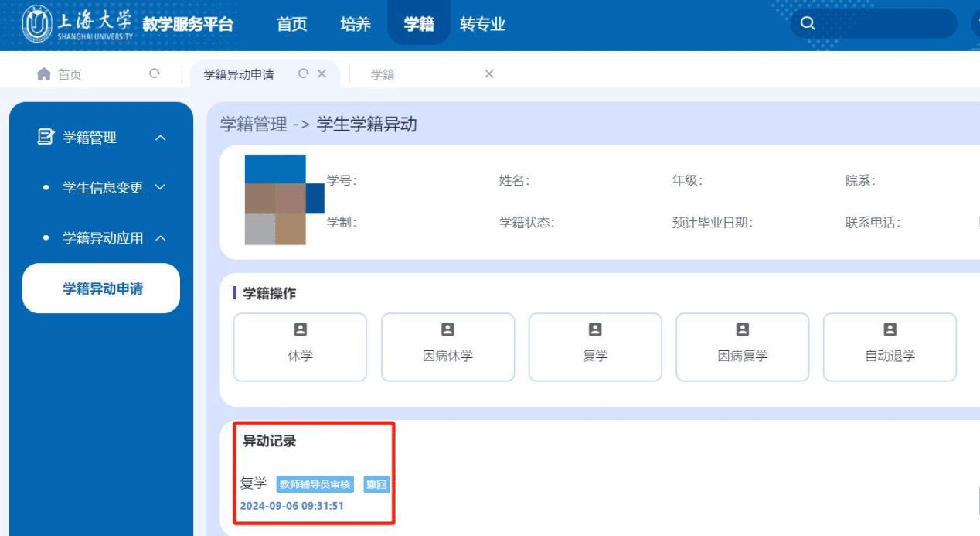
Task: Click the search magnifier icon
Action: pyautogui.click(x=808, y=24)
